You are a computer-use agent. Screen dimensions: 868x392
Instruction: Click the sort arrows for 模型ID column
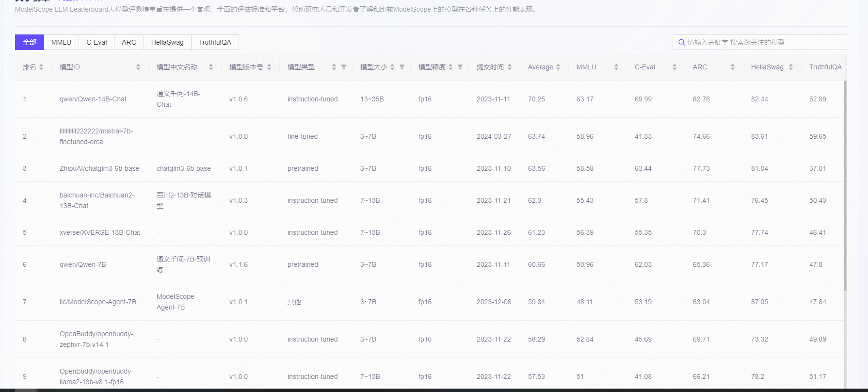click(138, 67)
